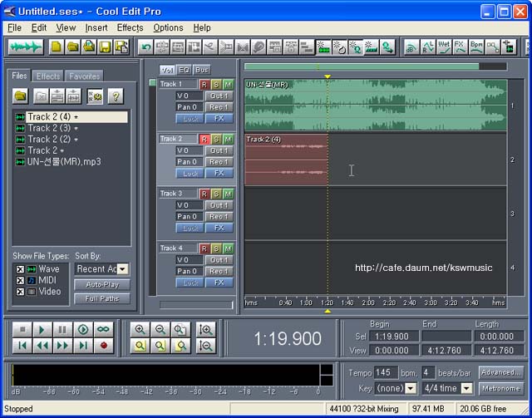Screen dimensions: 532x418
Task: Click the Play Looped infinity button
Action: 103,329
